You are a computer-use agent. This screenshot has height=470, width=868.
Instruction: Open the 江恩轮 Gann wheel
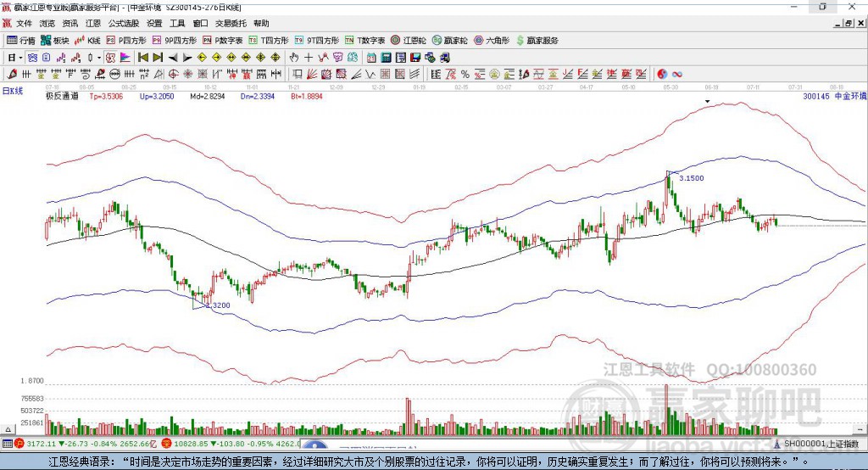(x=409, y=41)
